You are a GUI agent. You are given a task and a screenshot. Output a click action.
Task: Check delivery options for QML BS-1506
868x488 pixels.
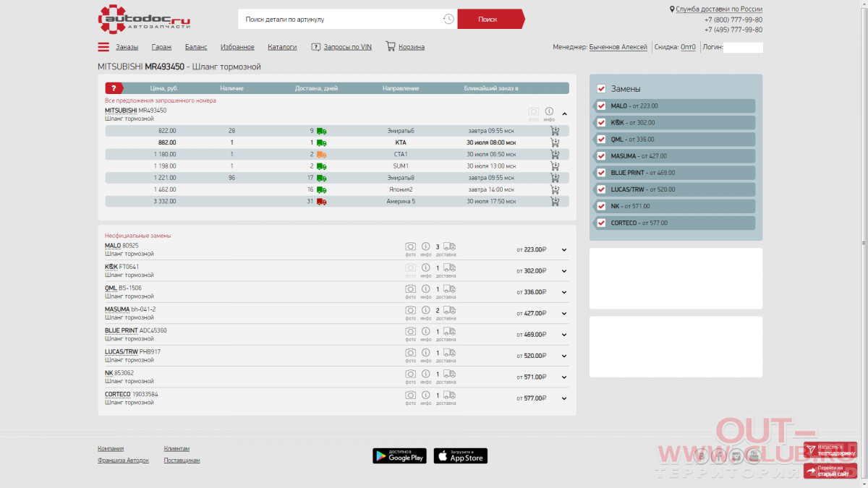pos(449,289)
